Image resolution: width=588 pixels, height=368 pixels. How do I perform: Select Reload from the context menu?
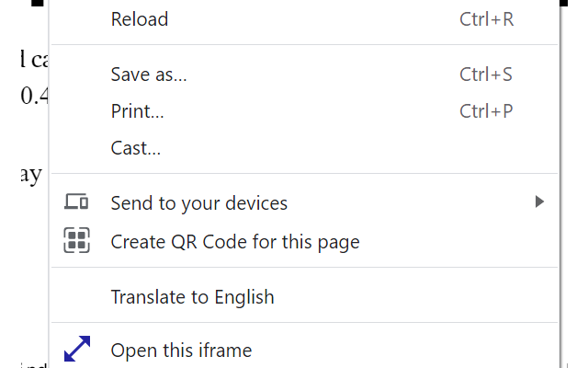[139, 19]
